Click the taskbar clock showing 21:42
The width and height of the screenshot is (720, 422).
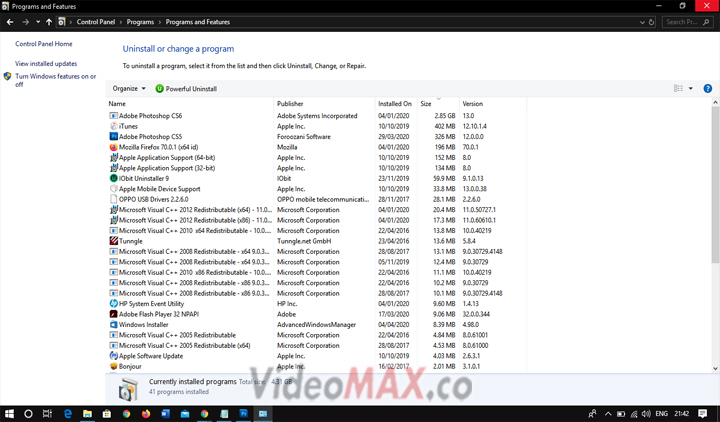681,414
